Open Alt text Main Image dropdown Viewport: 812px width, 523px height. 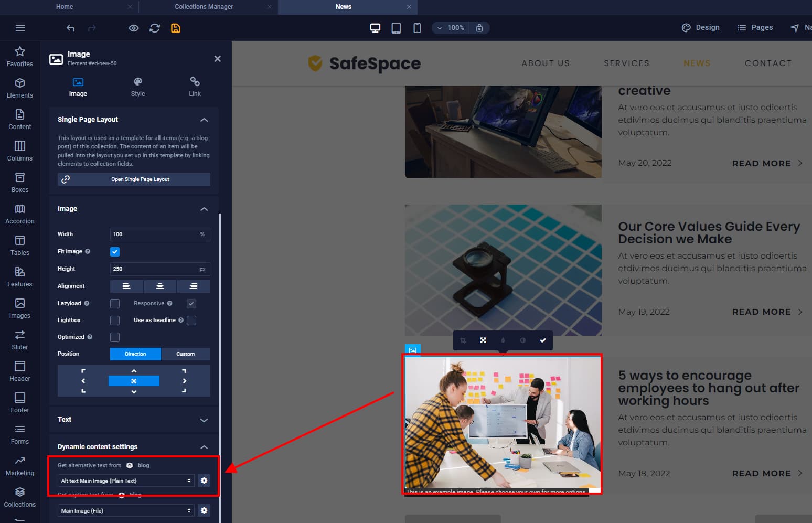[126, 481]
